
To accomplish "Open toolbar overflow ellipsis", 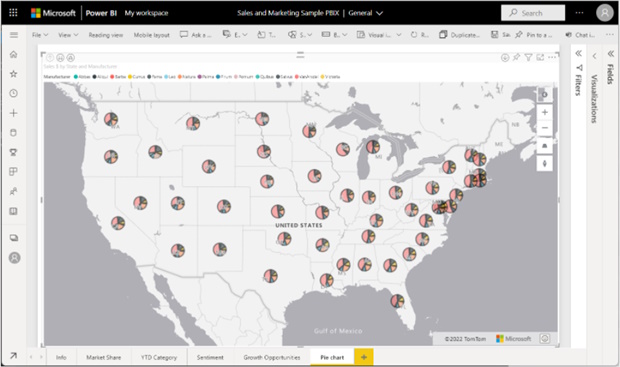I will click(x=609, y=35).
